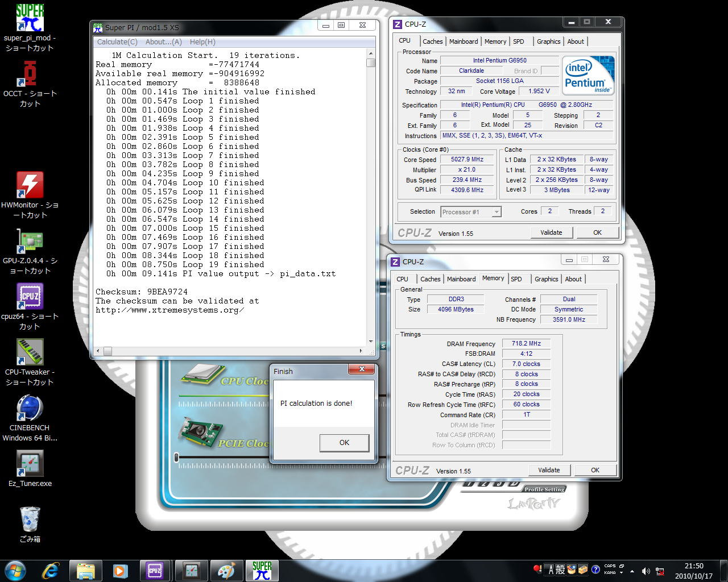Image resolution: width=728 pixels, height=582 pixels.
Task: Switch to Caches tab in CPU-Z processor window
Action: (433, 41)
